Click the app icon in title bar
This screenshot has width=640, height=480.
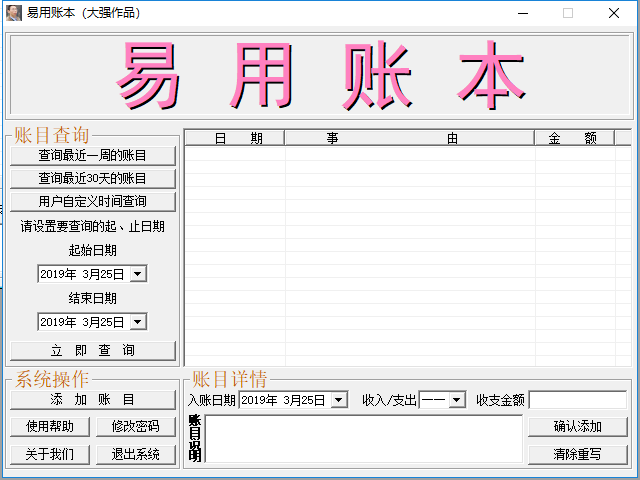[x=13, y=13]
